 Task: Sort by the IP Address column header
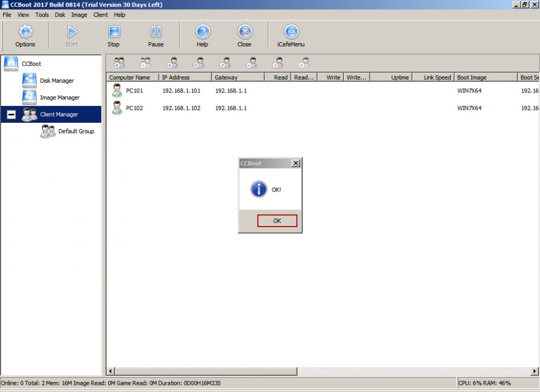[x=185, y=77]
